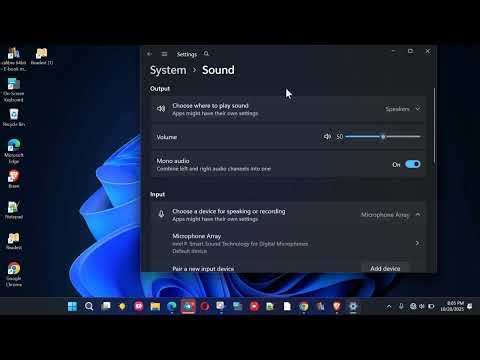The width and height of the screenshot is (480, 360).
Task: Select the On-Screen Keyboard desktop shortcut
Action: [x=14, y=90]
